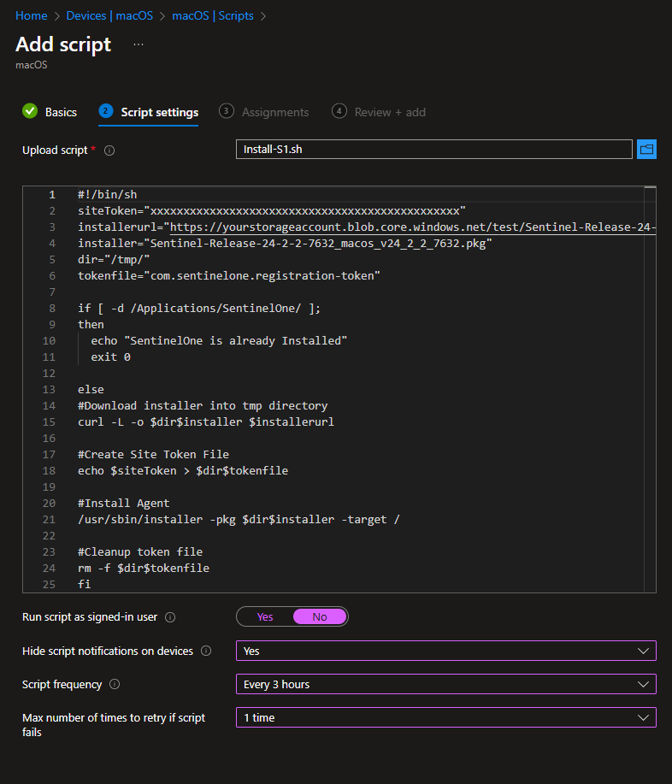
Task: Click the green checkmark Basics step icon
Action: (x=30, y=111)
